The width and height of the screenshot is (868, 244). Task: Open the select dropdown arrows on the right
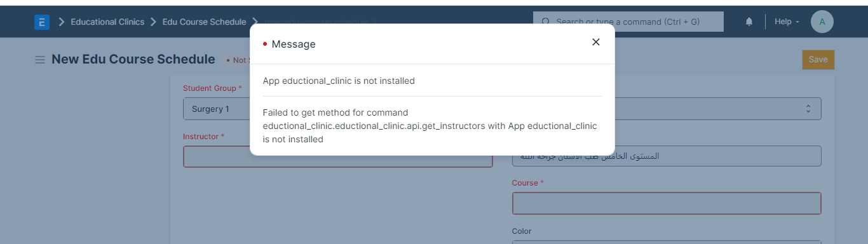pos(808,109)
